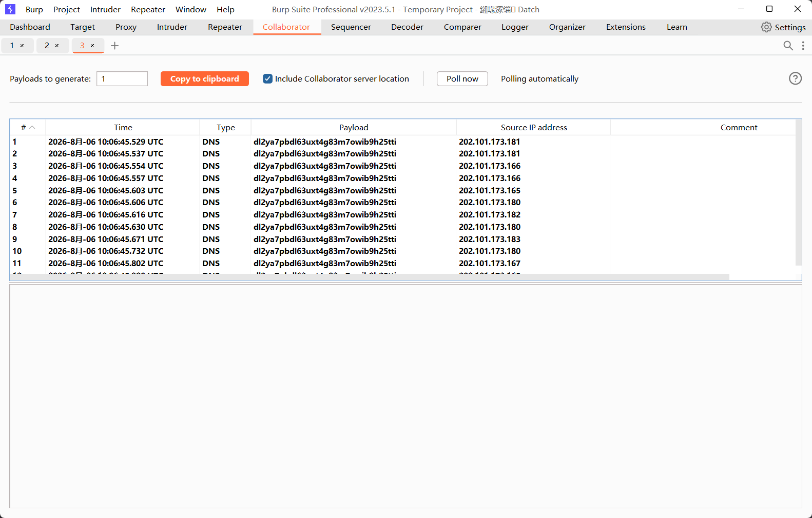Switch to the Repeater tool tab
The height and width of the screenshot is (518, 812).
pos(225,27)
